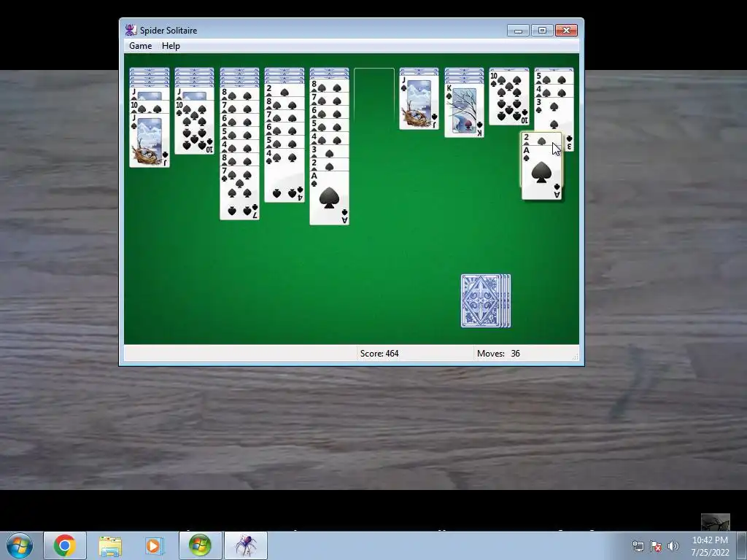The height and width of the screenshot is (560, 747).
Task: Deal a new row from the stock pile
Action: click(x=485, y=300)
